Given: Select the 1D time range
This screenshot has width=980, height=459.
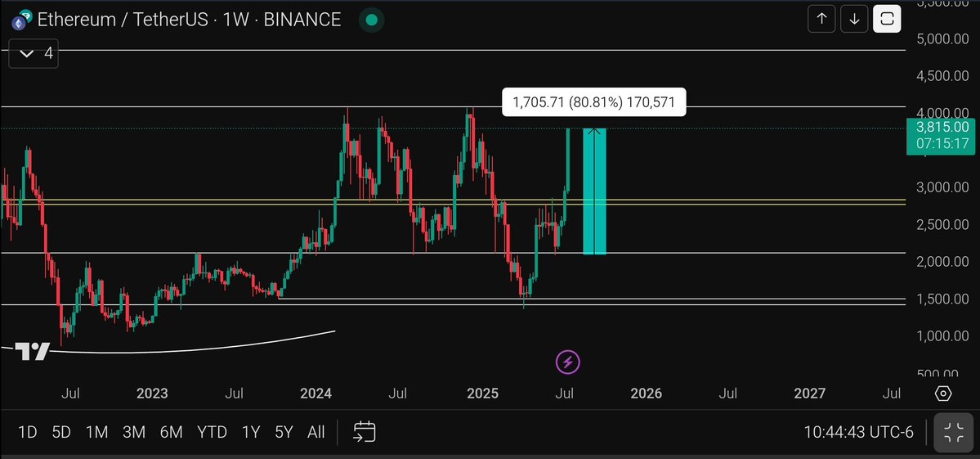Looking at the screenshot, I should pyautogui.click(x=28, y=432).
